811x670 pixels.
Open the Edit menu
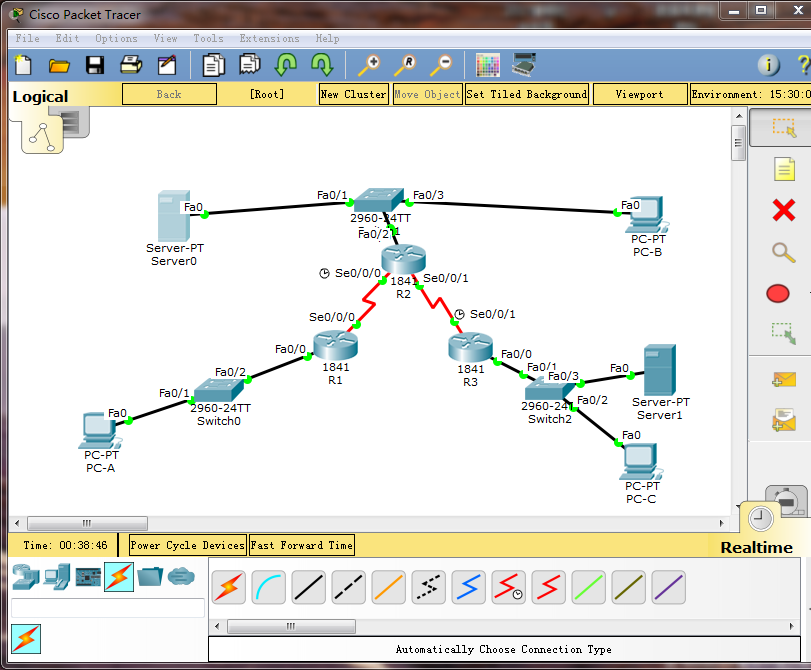click(x=67, y=38)
